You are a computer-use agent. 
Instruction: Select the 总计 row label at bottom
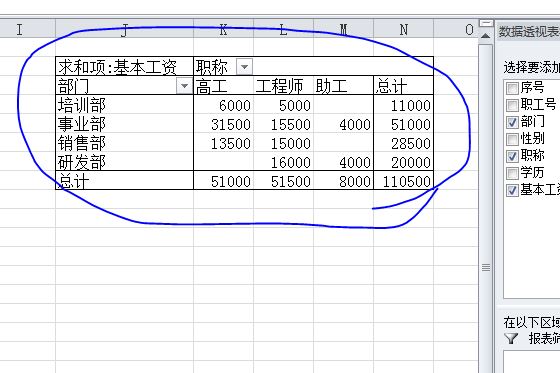(x=124, y=180)
